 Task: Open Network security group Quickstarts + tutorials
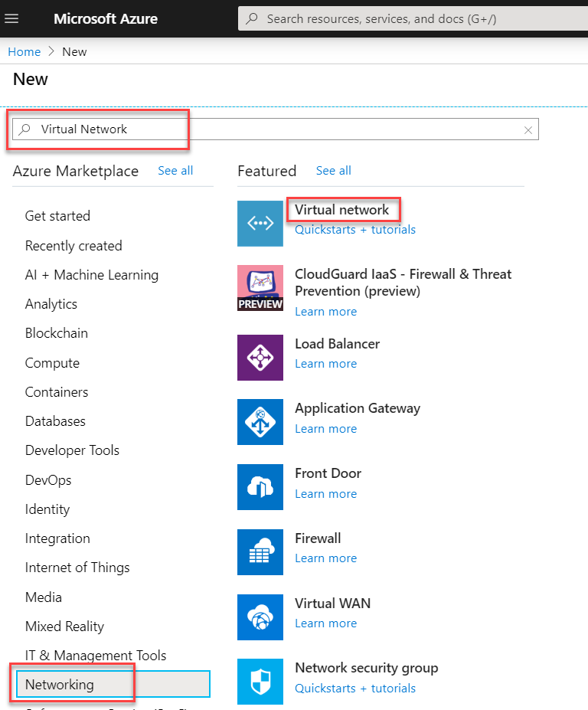click(x=355, y=689)
